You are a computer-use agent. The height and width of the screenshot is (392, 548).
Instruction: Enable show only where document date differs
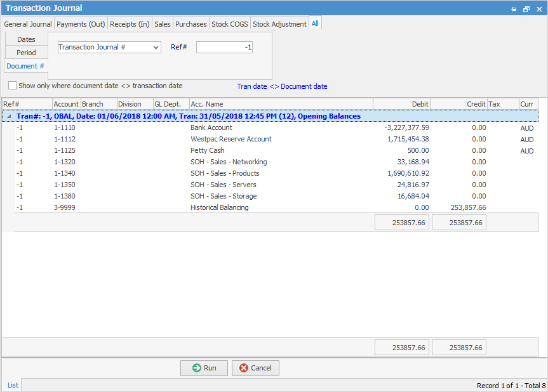[x=13, y=86]
